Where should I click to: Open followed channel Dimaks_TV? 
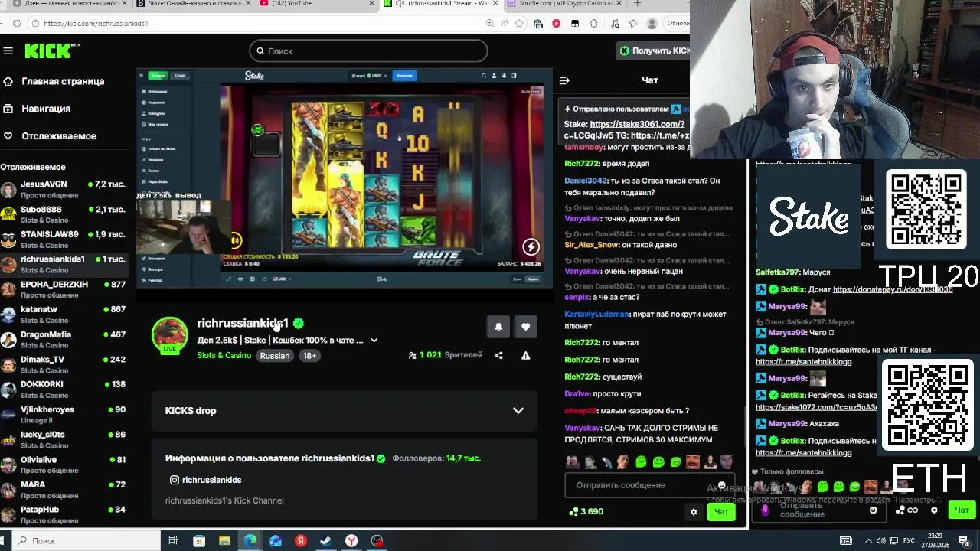point(63,364)
